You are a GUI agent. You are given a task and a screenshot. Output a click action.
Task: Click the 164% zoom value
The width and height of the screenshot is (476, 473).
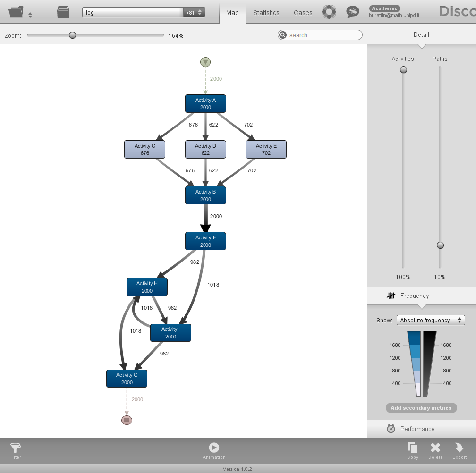(176, 36)
